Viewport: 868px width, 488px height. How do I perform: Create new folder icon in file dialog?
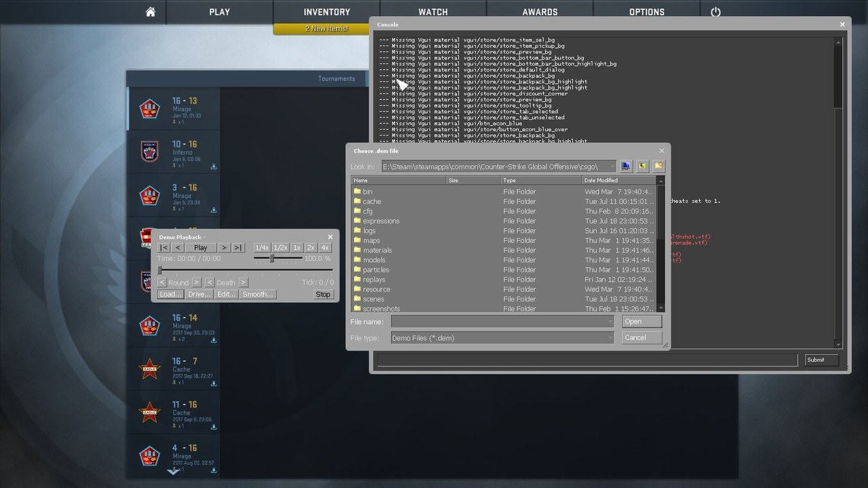(x=658, y=167)
